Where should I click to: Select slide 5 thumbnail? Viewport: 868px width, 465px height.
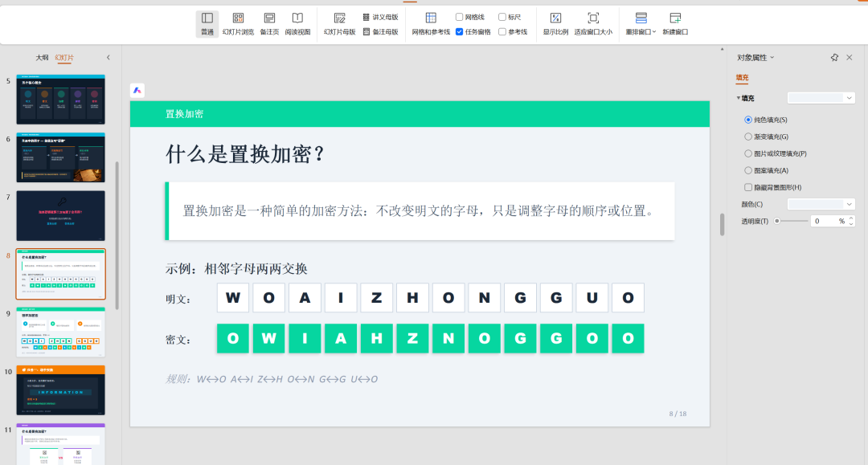click(x=60, y=99)
